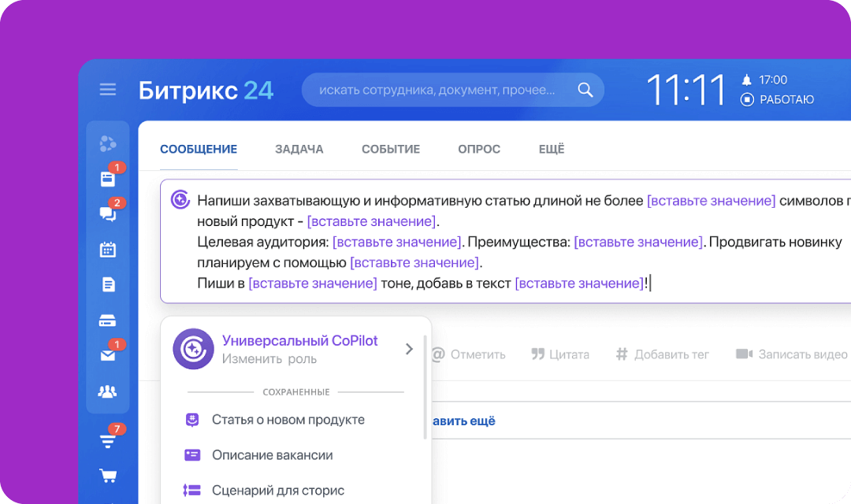Click the saved prompts list scrollbar
The image size is (851, 504).
[425, 388]
